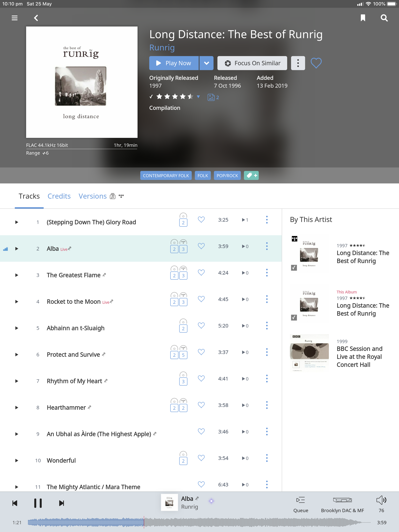
Task: Open track versions badge for Rhythm of My Heart
Action: pos(183,379)
